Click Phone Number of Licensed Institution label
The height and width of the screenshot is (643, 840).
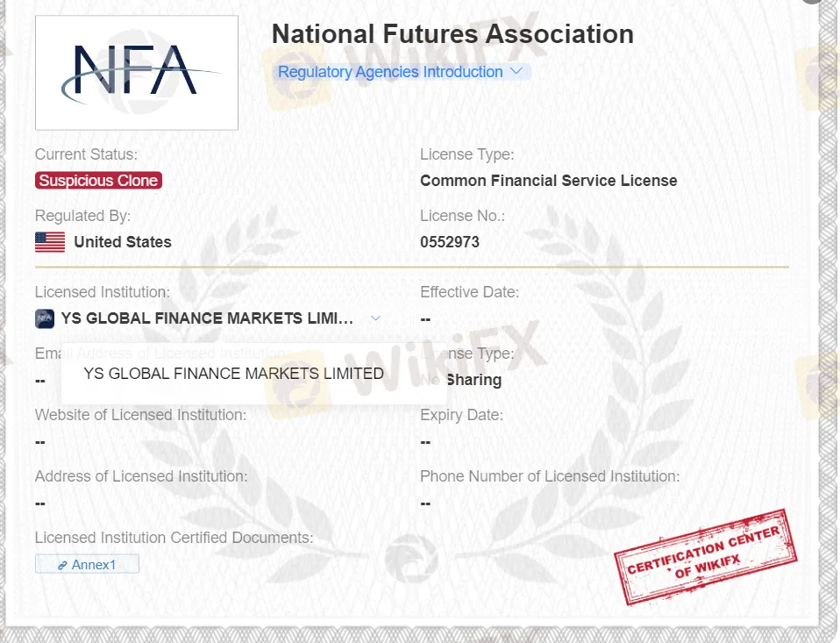pos(550,476)
